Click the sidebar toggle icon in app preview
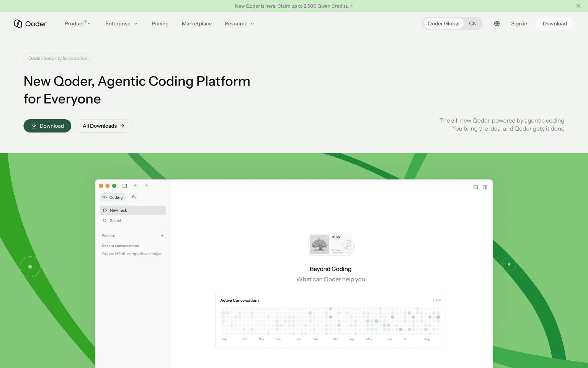This screenshot has height=368, width=588. tap(124, 186)
